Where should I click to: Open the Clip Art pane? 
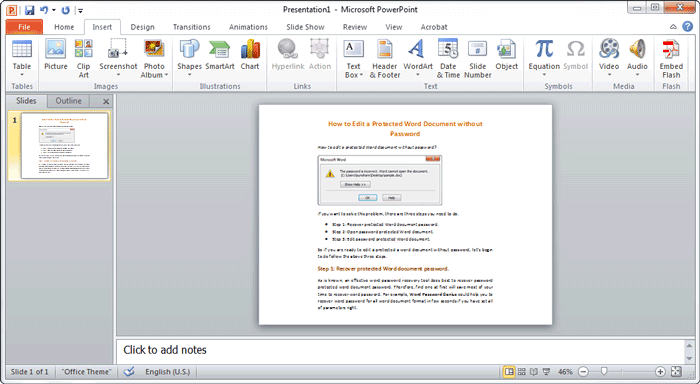[83, 58]
